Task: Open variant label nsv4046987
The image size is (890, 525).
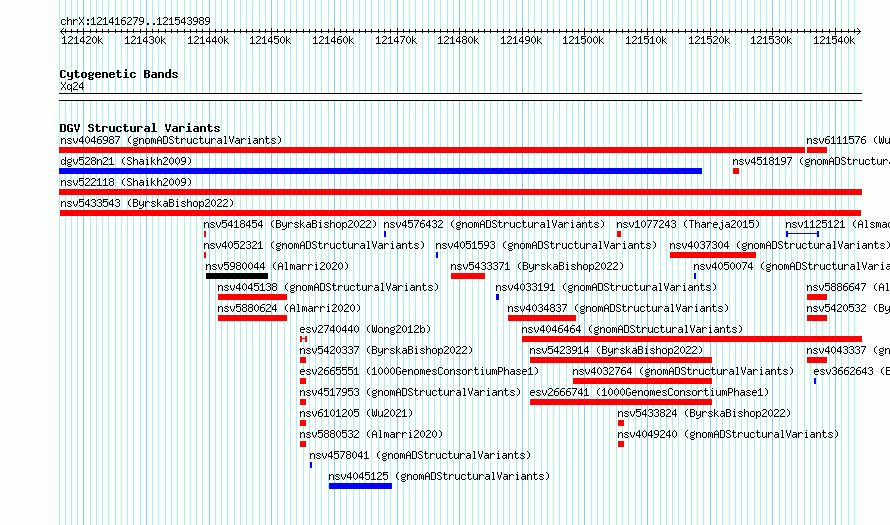Action: 171,140
